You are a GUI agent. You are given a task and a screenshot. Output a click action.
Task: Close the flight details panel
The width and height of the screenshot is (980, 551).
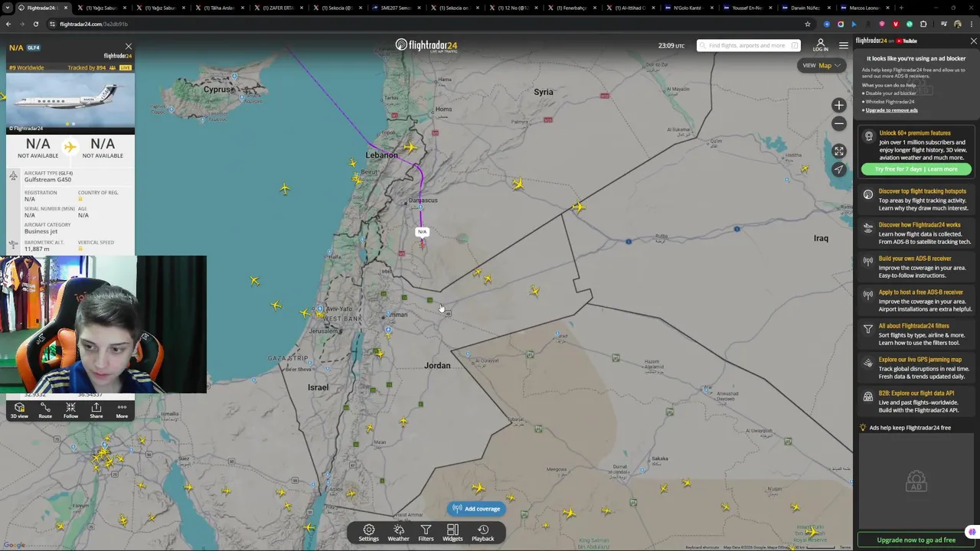[128, 47]
